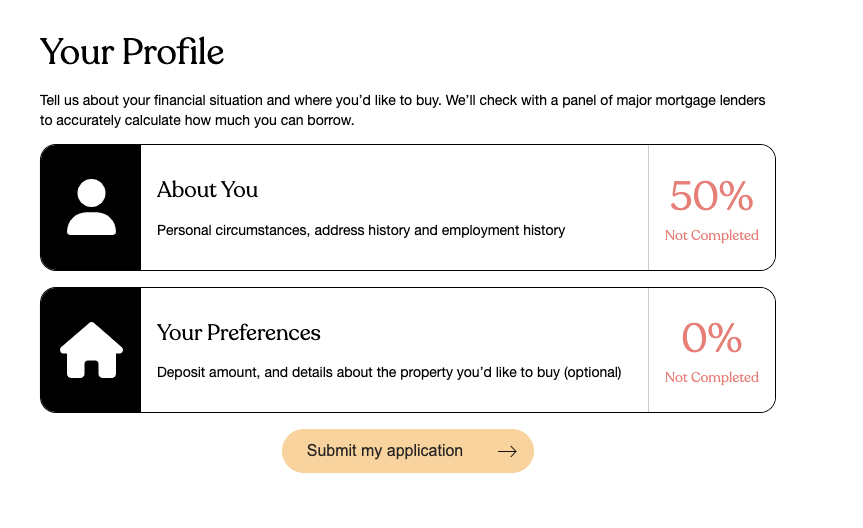
Task: Select Not Completed status under 50%
Action: coord(711,236)
